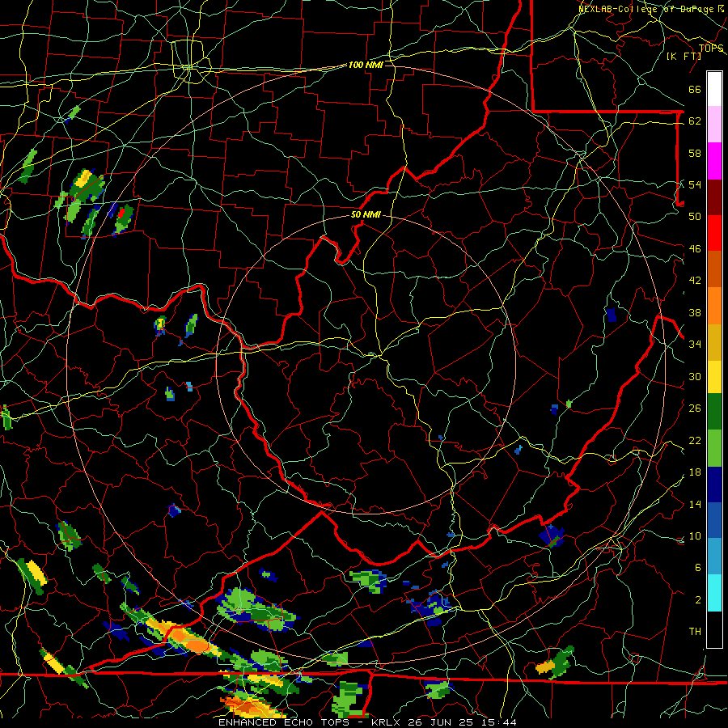Select the yellow legend swatch
This screenshot has height=728, width=728.
coord(714,377)
